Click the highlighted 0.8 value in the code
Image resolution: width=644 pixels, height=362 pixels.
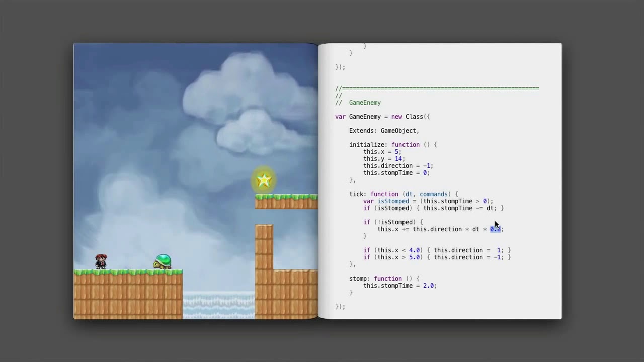point(496,229)
